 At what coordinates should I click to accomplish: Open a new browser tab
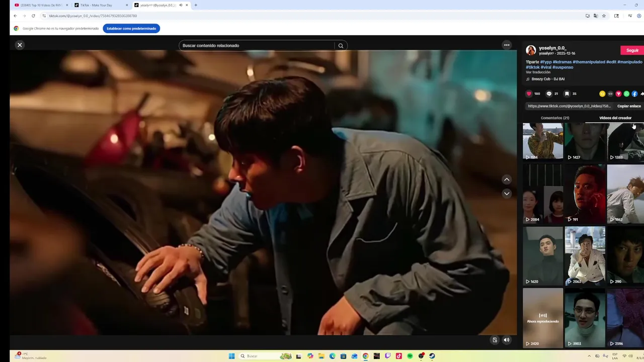[x=196, y=5]
